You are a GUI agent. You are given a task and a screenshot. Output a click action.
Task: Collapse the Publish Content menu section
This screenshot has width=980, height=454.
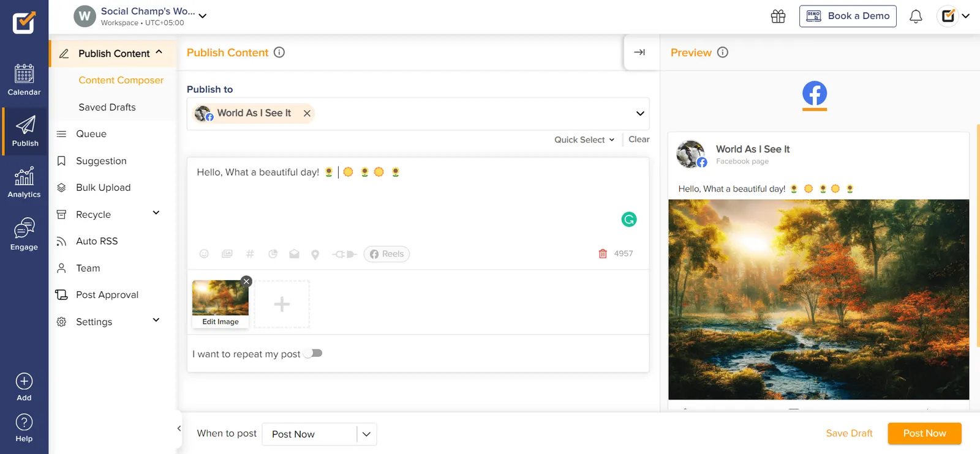[x=159, y=53]
